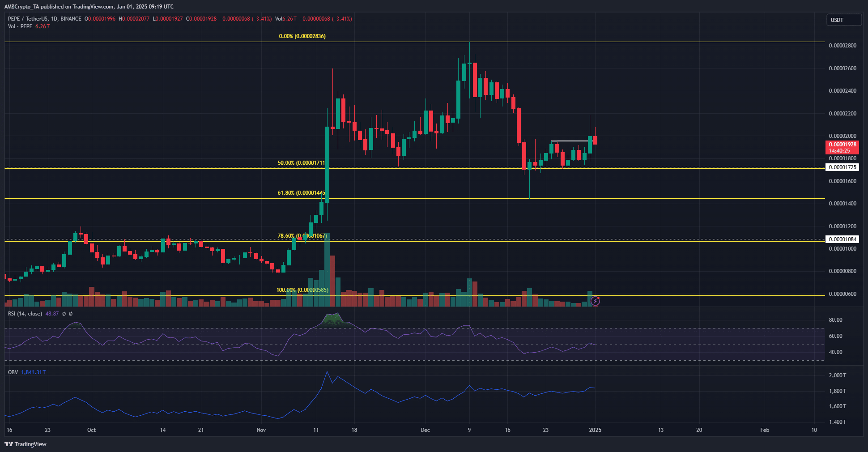Click the published-by header text
This screenshot has width=868, height=452.
(89, 7)
